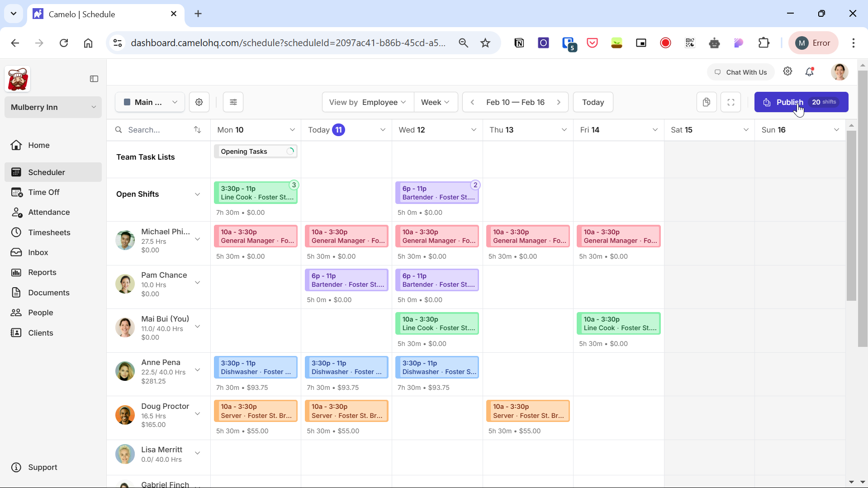Click the copy schedule icon
The image size is (868, 488).
pyautogui.click(x=707, y=102)
